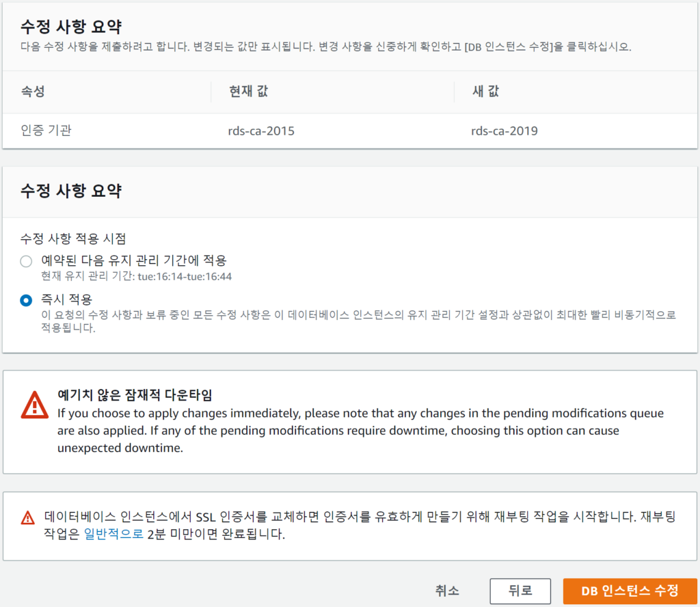Click the 인증 기관 attribute cell
The image size is (700, 607).
[x=46, y=130]
